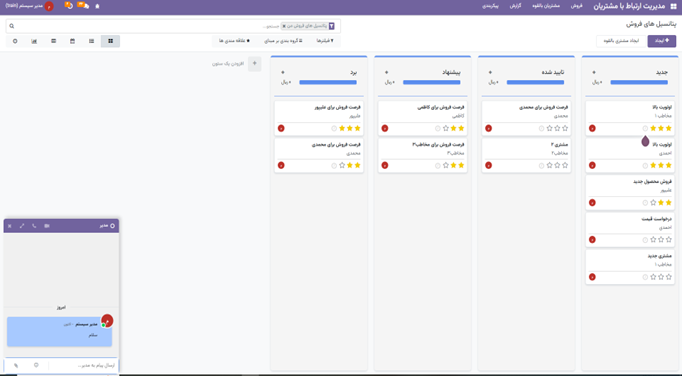Click the 'ایجاد مشتری بالقوه' button
Image resolution: width=682 pixels, height=376 pixels.
point(621,41)
